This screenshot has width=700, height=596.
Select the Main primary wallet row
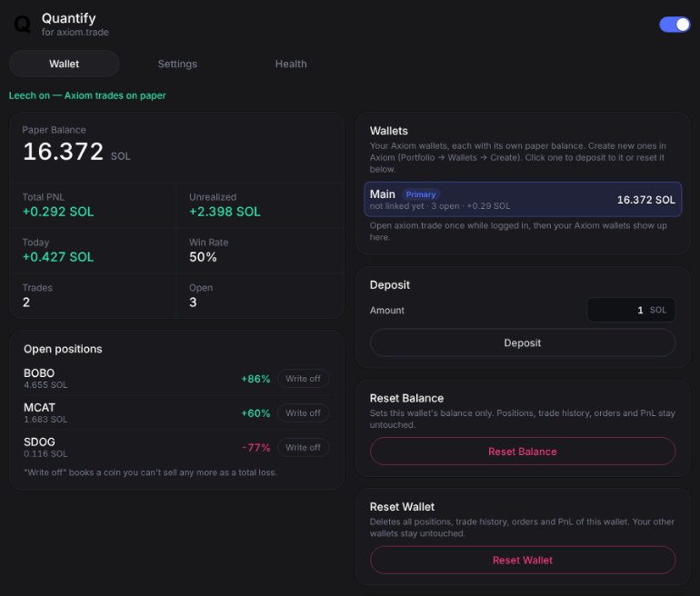523,199
